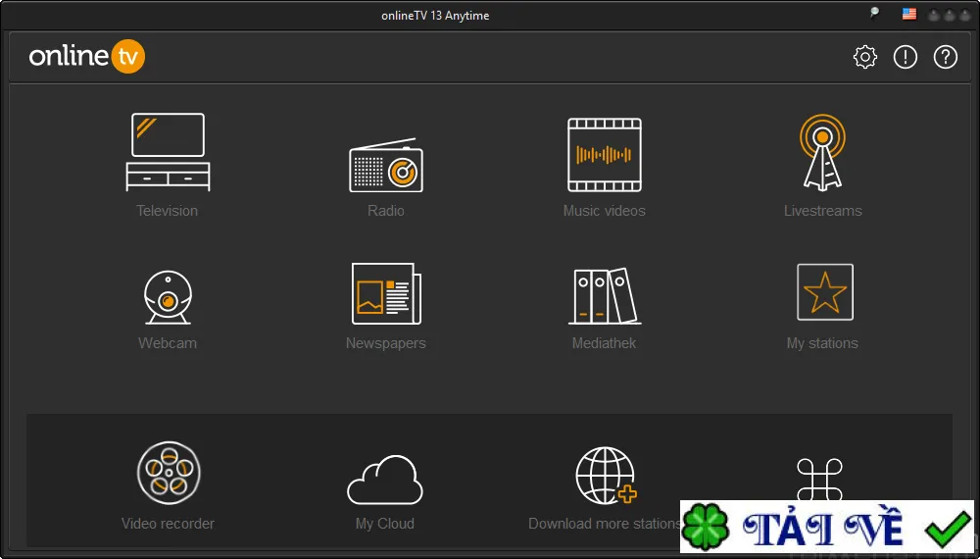Viewport: 980px width, 559px height.
Task: Click the Download more stations globe
Action: 606,476
